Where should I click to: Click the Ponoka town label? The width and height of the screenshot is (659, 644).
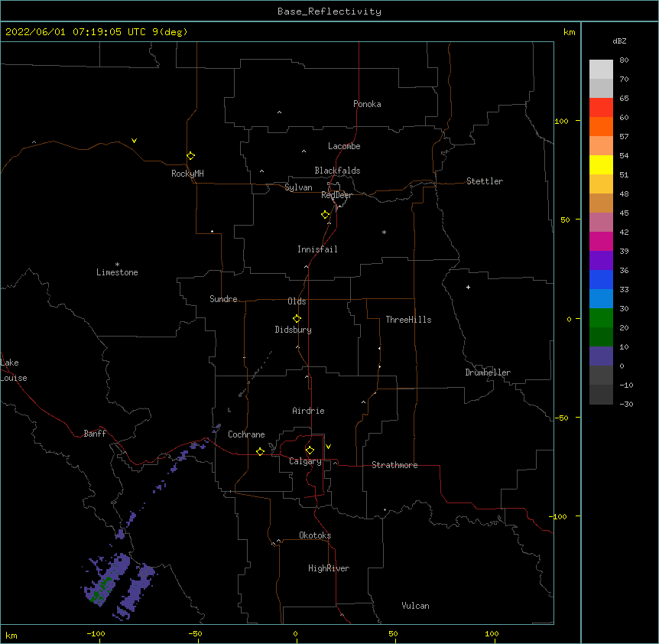[367, 104]
